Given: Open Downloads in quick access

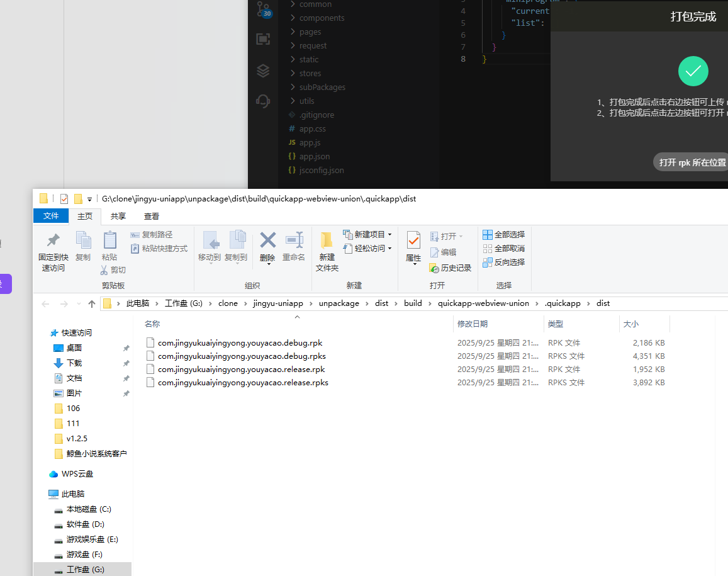Looking at the screenshot, I should click(x=74, y=363).
